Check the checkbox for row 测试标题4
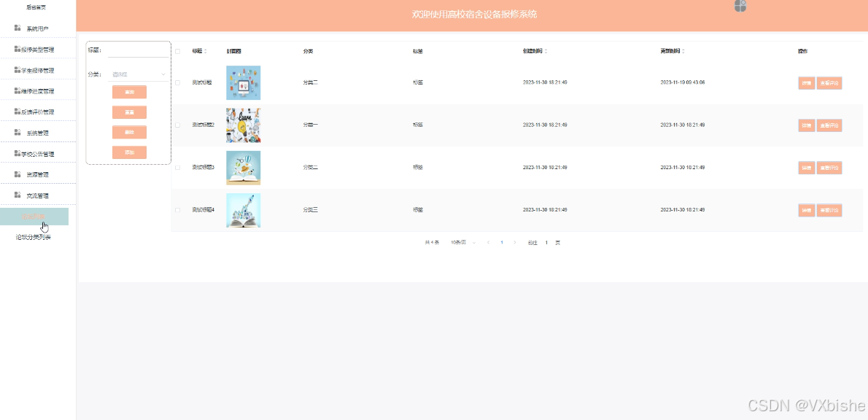The width and height of the screenshot is (868, 420). 177,210
